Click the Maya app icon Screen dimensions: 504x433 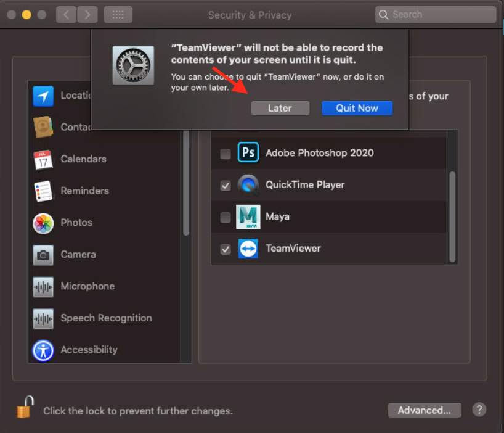click(x=248, y=216)
